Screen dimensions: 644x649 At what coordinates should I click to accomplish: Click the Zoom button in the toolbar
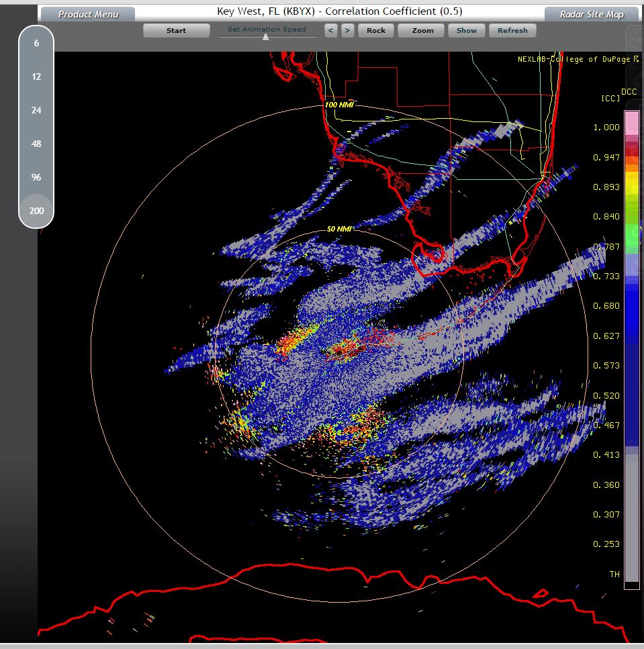coord(422,30)
